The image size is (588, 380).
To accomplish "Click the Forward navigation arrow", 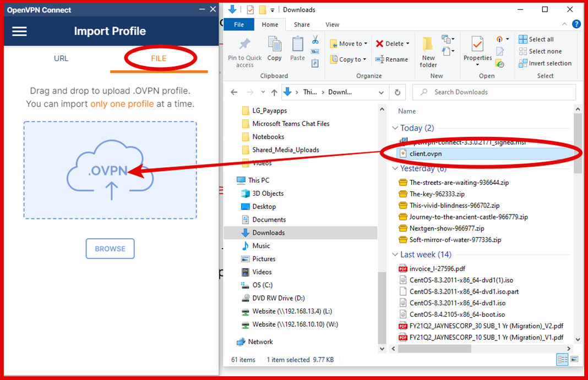I will 250,92.
